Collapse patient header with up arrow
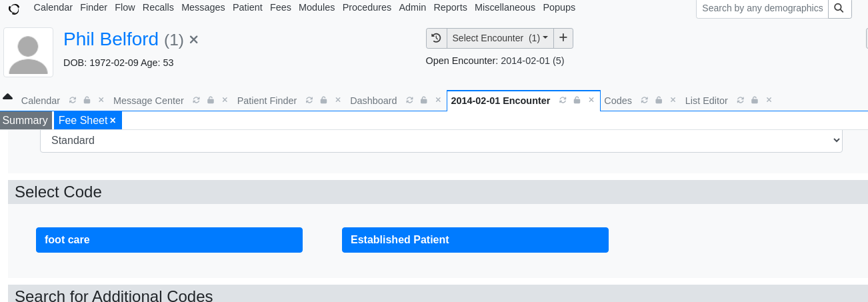 [8, 96]
